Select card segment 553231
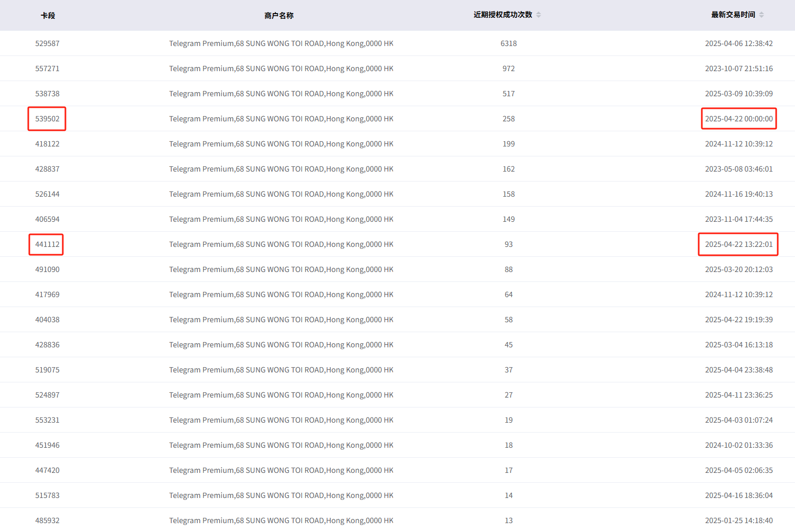795x532 pixels. 47,420
